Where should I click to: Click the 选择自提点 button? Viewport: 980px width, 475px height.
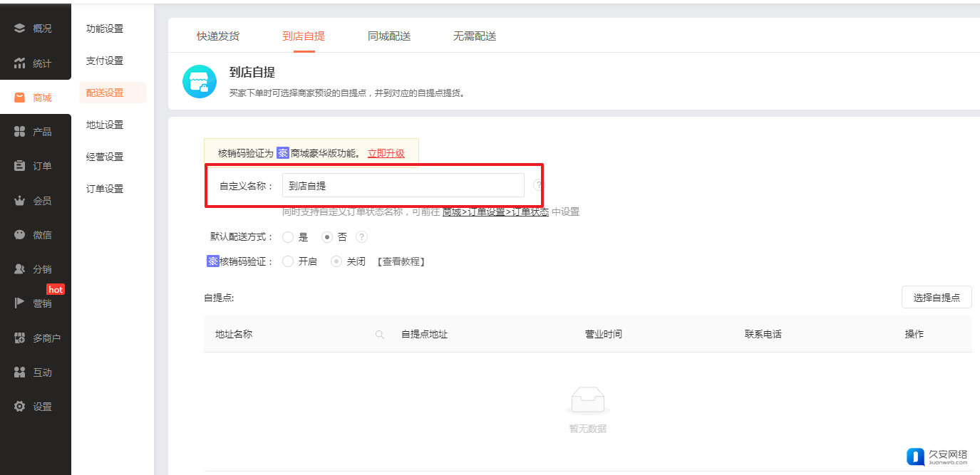937,298
